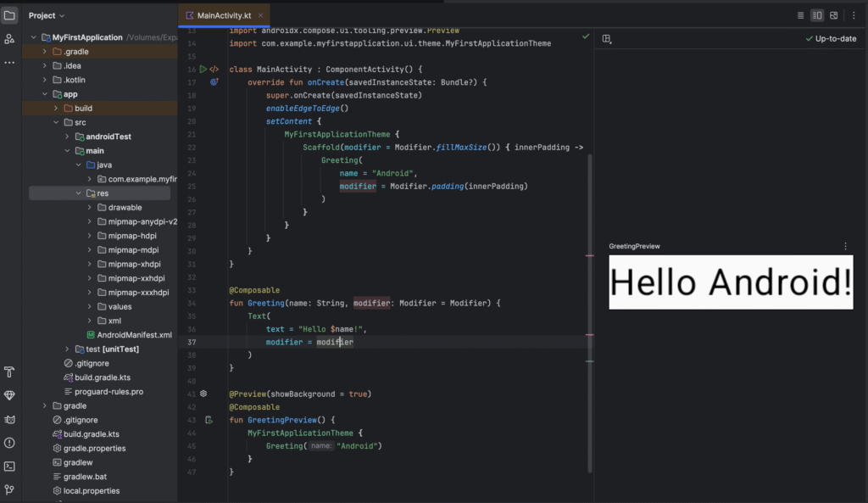The height and width of the screenshot is (503, 868).
Task: Run GreetingPreview from gutter icon
Action: coord(209,420)
